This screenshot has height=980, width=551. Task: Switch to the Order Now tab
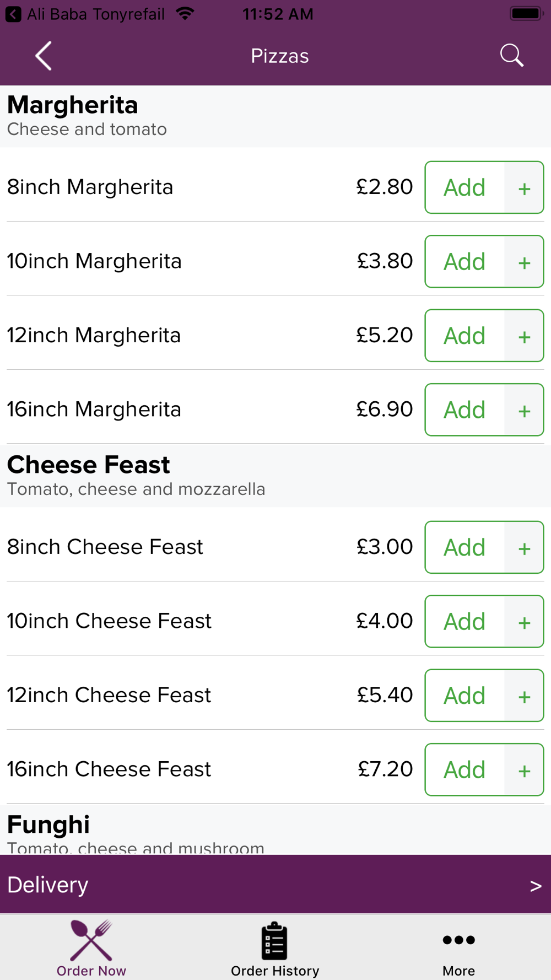91,948
